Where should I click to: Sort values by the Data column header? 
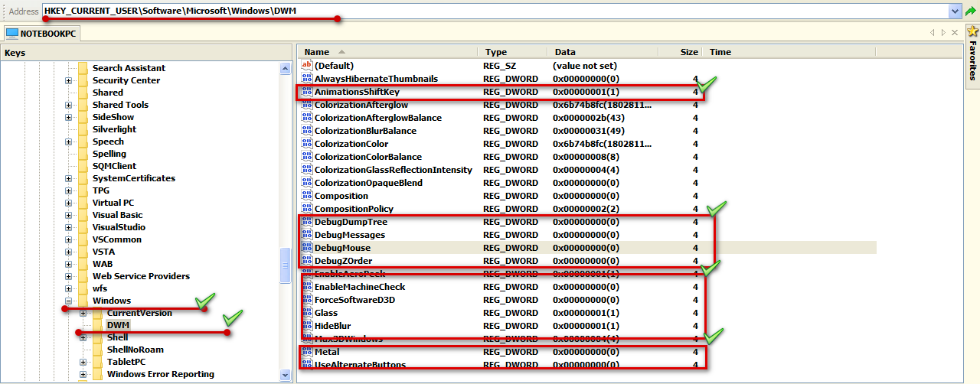point(603,52)
